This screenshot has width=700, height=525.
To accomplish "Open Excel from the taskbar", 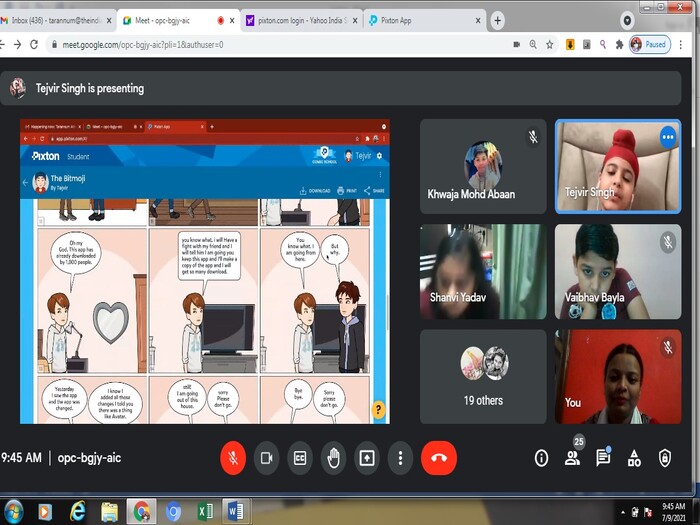I will click(205, 512).
